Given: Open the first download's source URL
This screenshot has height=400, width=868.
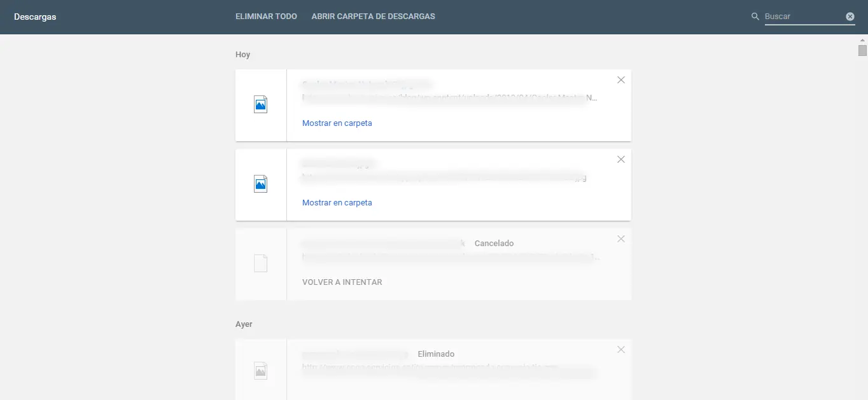Looking at the screenshot, I should (x=450, y=99).
